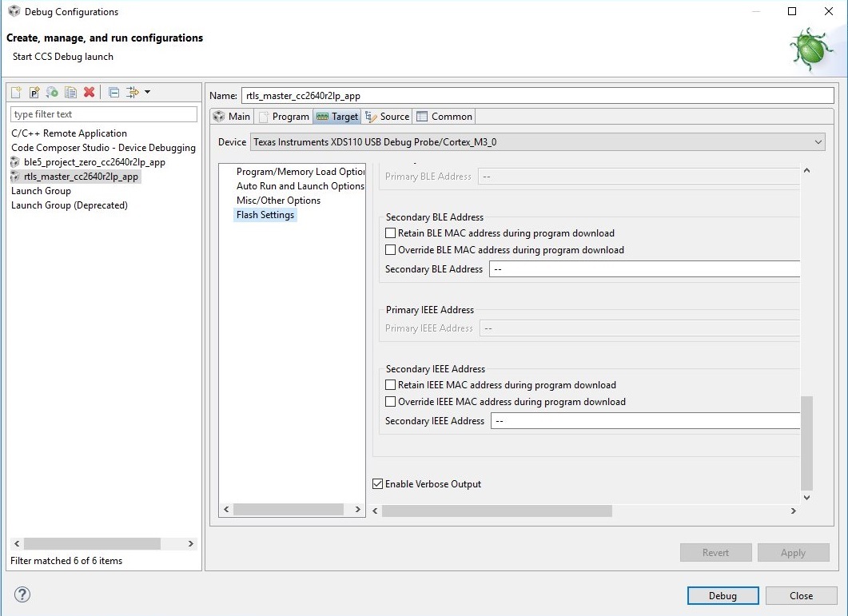This screenshot has width=848, height=616.
Task: Click settings panel scroll right arrow
Action: click(794, 511)
